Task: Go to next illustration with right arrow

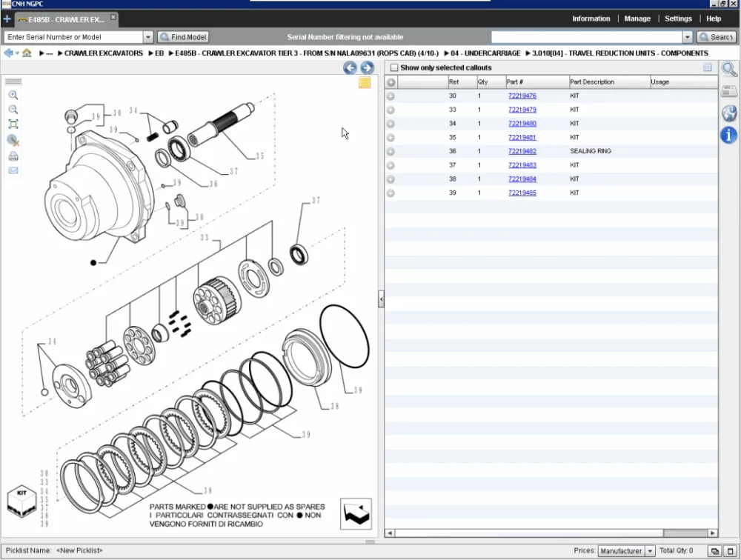Action: click(x=367, y=68)
